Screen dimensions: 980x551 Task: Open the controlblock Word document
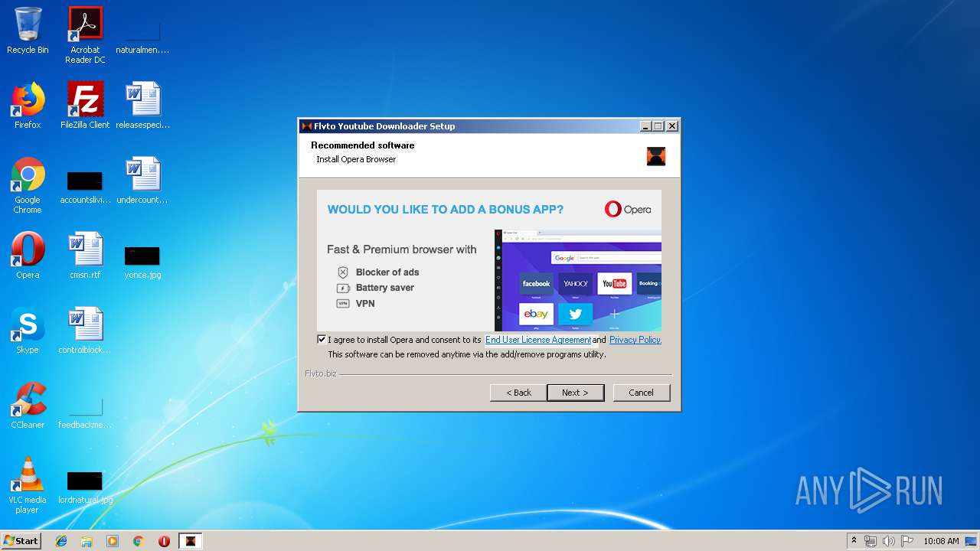(x=85, y=331)
